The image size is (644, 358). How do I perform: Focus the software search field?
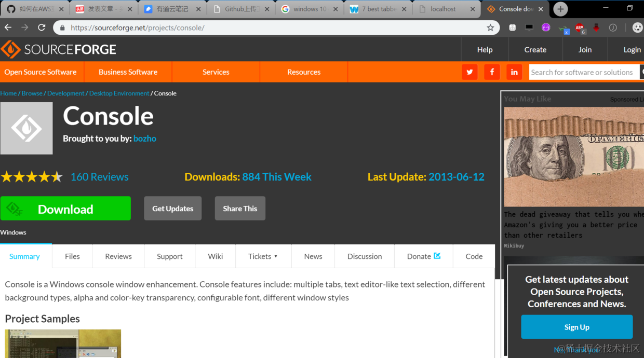pyautogui.click(x=584, y=72)
